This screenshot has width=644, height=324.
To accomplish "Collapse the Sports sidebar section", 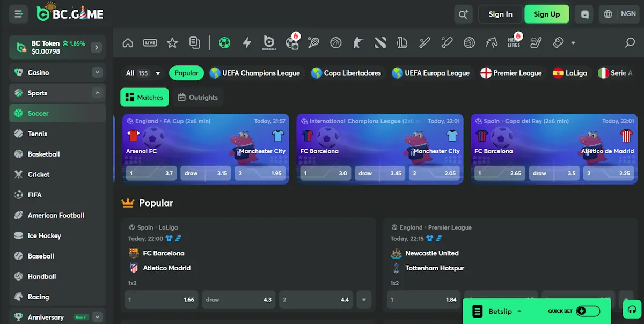I will 97,93.
